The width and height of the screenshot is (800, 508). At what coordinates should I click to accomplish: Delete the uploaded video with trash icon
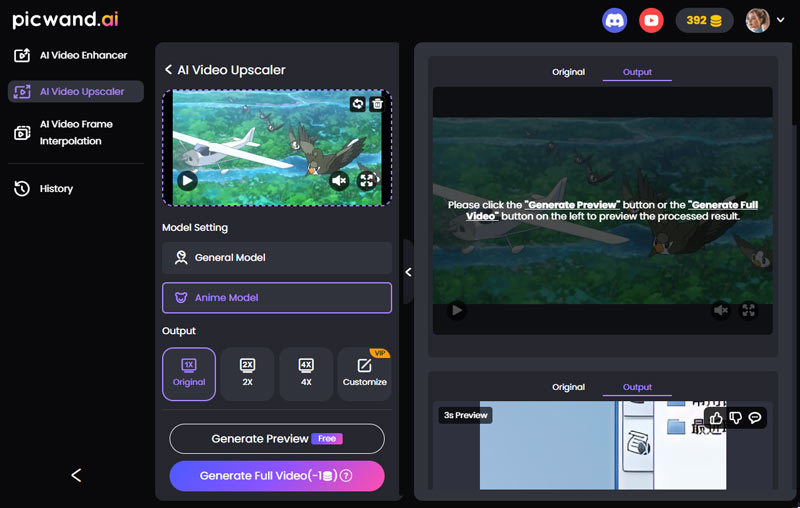click(x=377, y=104)
